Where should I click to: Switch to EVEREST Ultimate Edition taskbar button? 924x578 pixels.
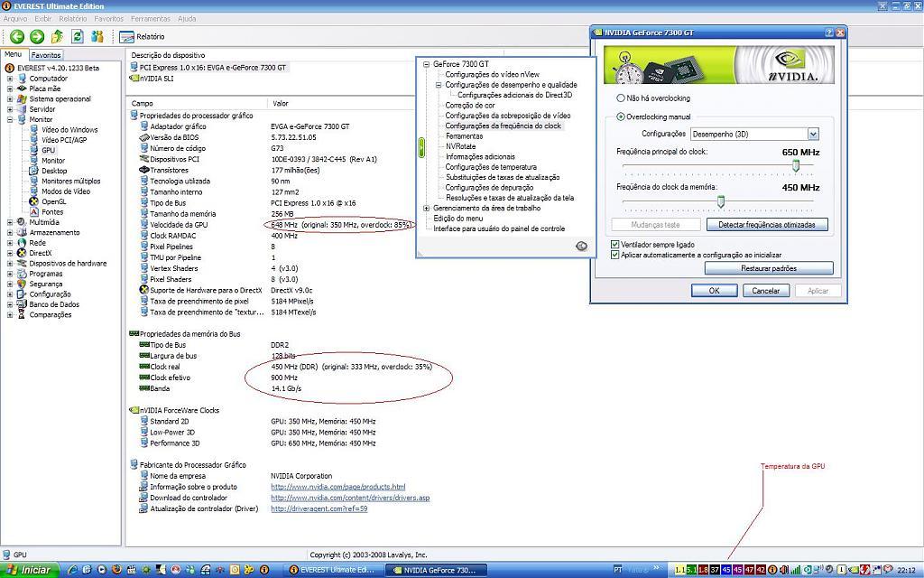tap(332, 570)
